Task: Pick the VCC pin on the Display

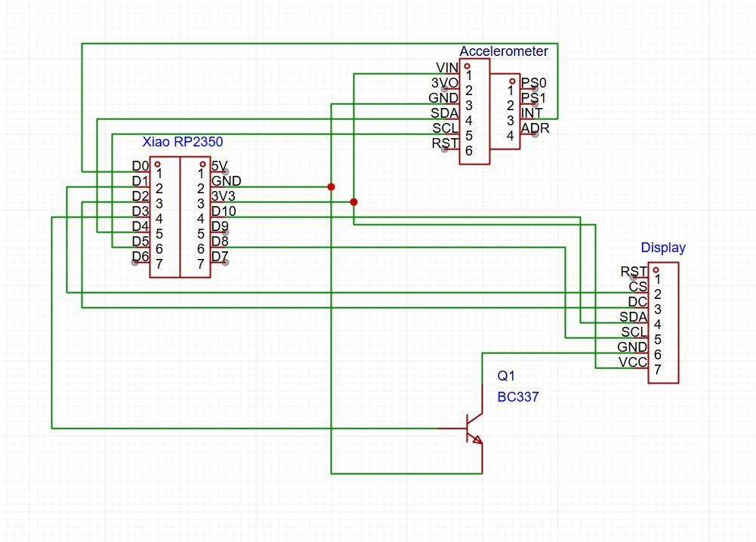Action: [633, 362]
